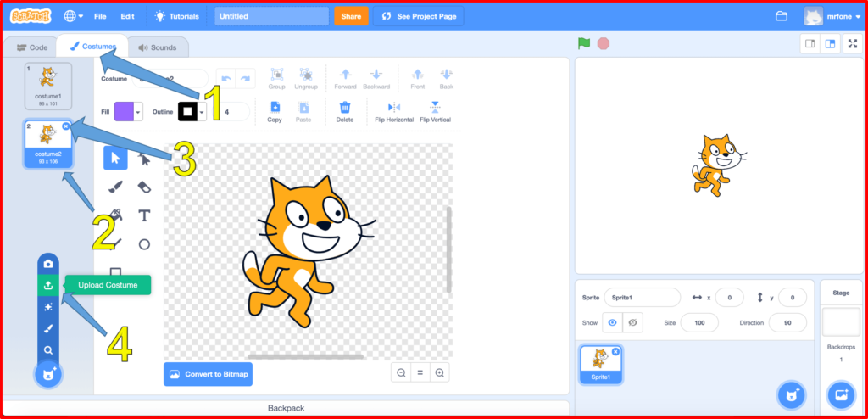868x419 pixels.
Task: Choose the Eraser tool
Action: click(x=144, y=187)
